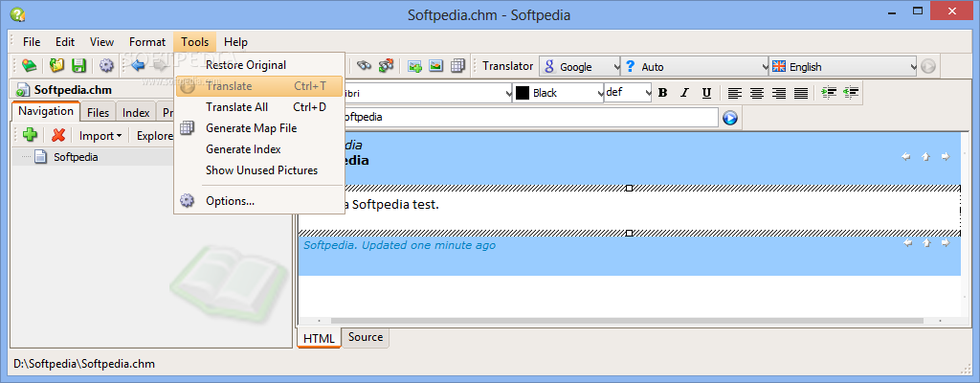Click the blue go button next to the title field
Viewport: 980px width, 383px height.
coord(730,118)
